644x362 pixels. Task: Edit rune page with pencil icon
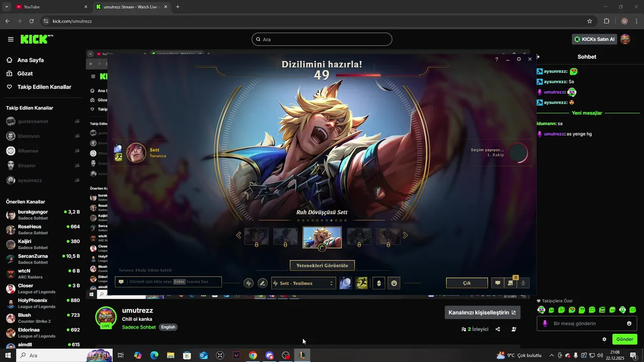pyautogui.click(x=262, y=283)
